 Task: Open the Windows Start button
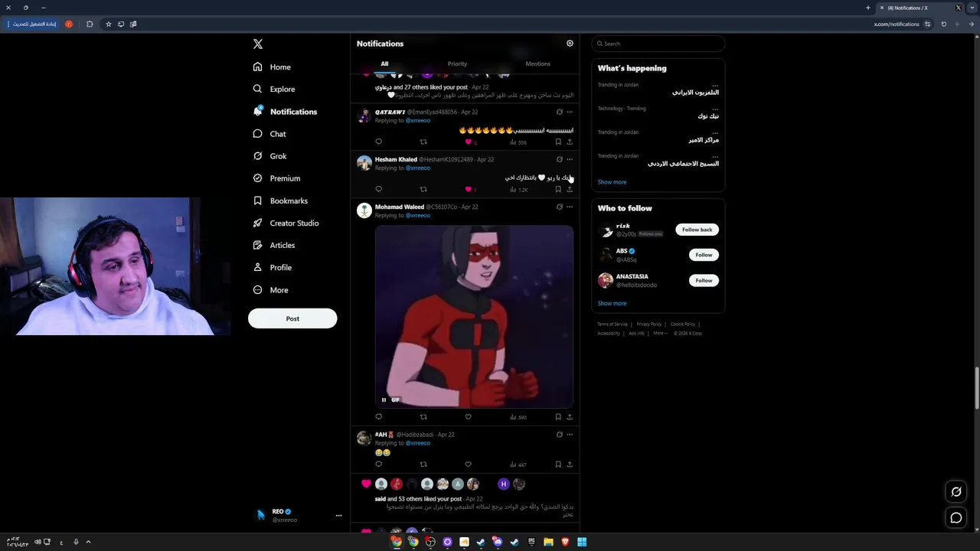[x=582, y=542]
